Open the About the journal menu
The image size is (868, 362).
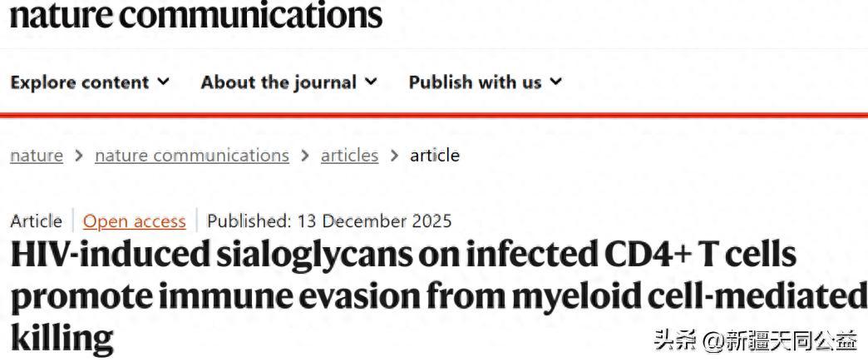[279, 82]
